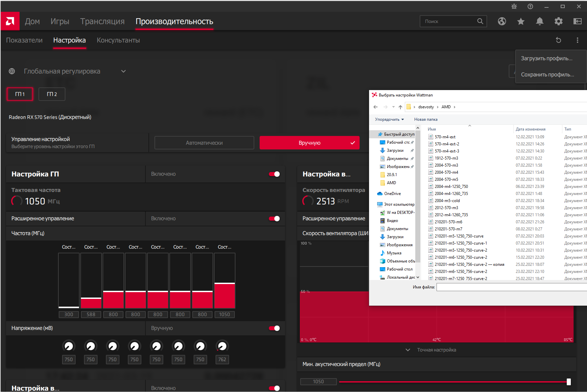Click the globe icon beside Глобальная регулировка
587x392 pixels.
[x=12, y=71]
